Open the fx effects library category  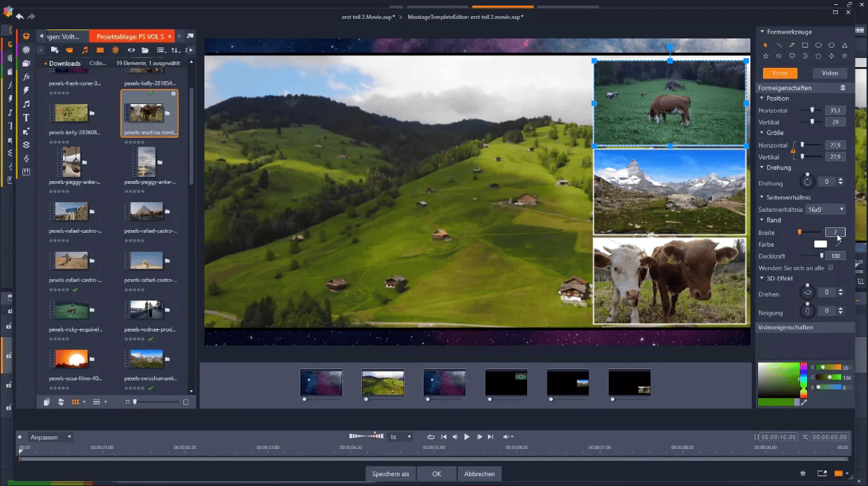27,77
